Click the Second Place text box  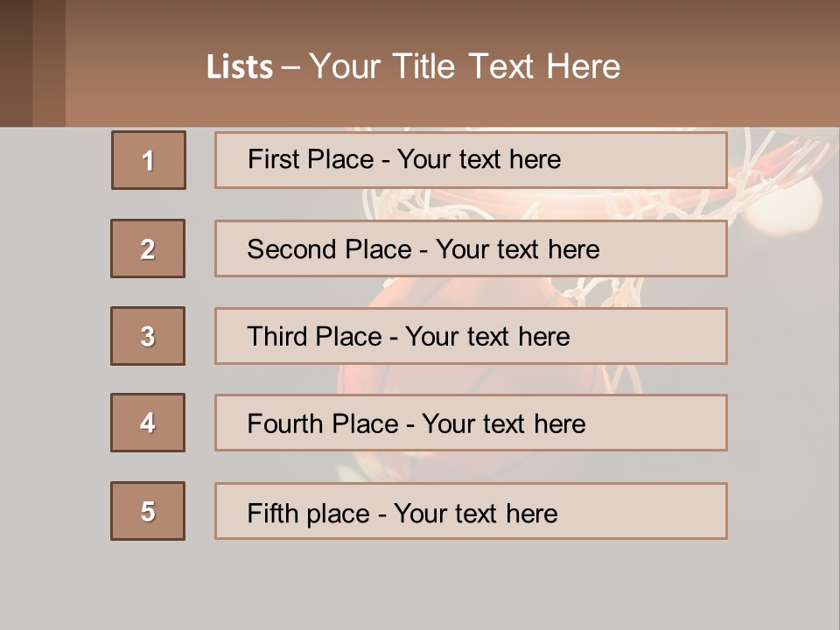click(471, 248)
